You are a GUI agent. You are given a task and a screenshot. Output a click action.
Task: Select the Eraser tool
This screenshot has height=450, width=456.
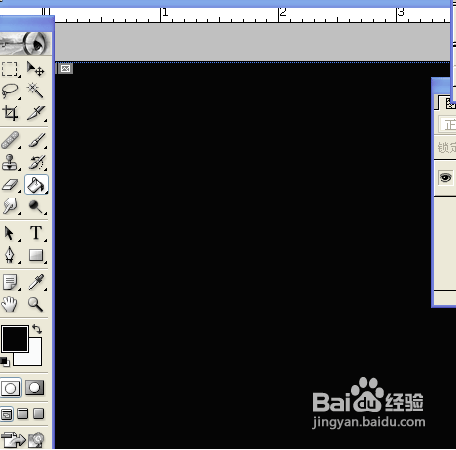[10, 184]
